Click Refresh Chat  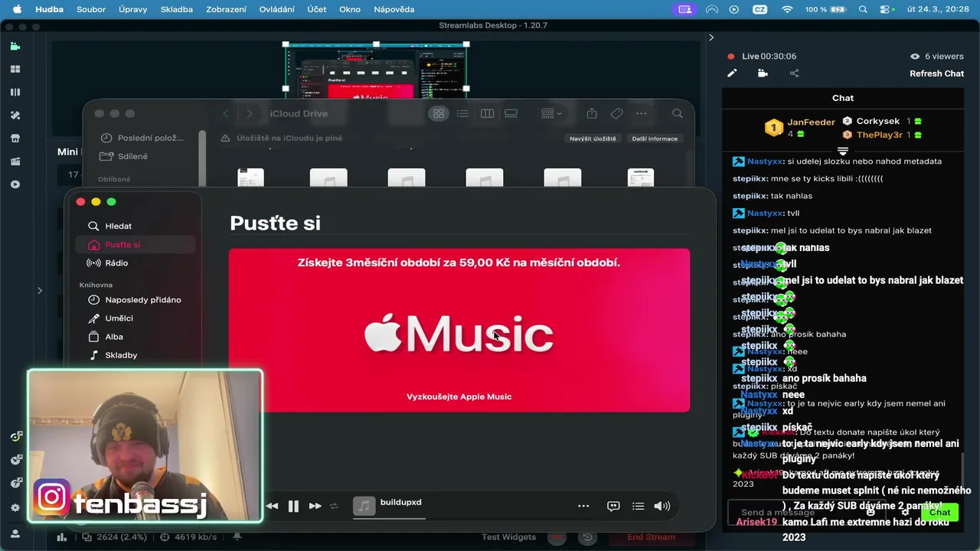coord(936,73)
